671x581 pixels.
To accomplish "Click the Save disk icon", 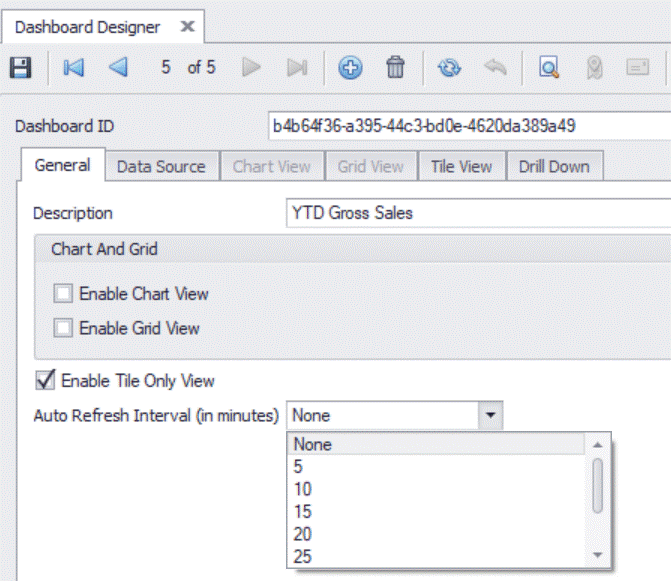I will pyautogui.click(x=20, y=68).
